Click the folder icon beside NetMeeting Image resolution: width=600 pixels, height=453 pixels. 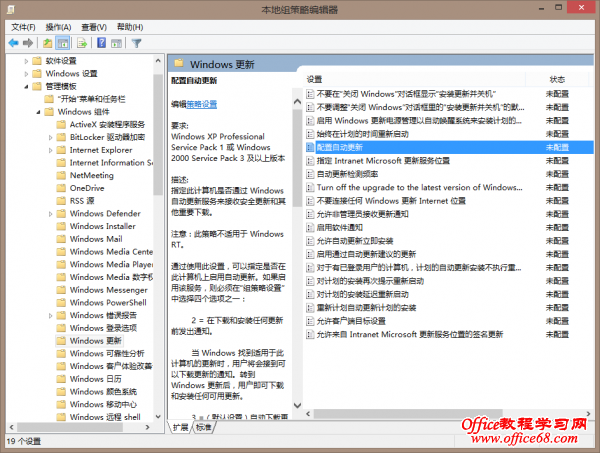point(61,175)
